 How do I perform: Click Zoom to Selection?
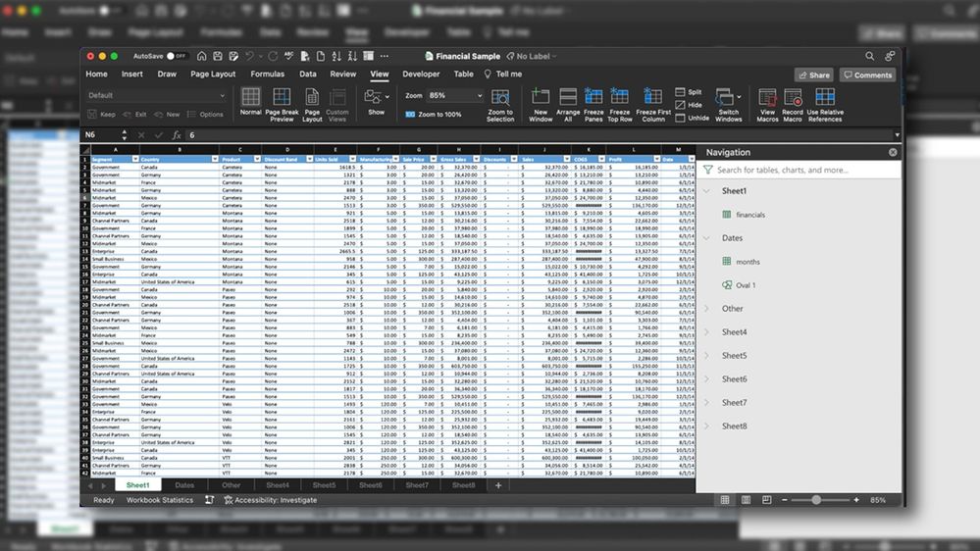pyautogui.click(x=500, y=104)
